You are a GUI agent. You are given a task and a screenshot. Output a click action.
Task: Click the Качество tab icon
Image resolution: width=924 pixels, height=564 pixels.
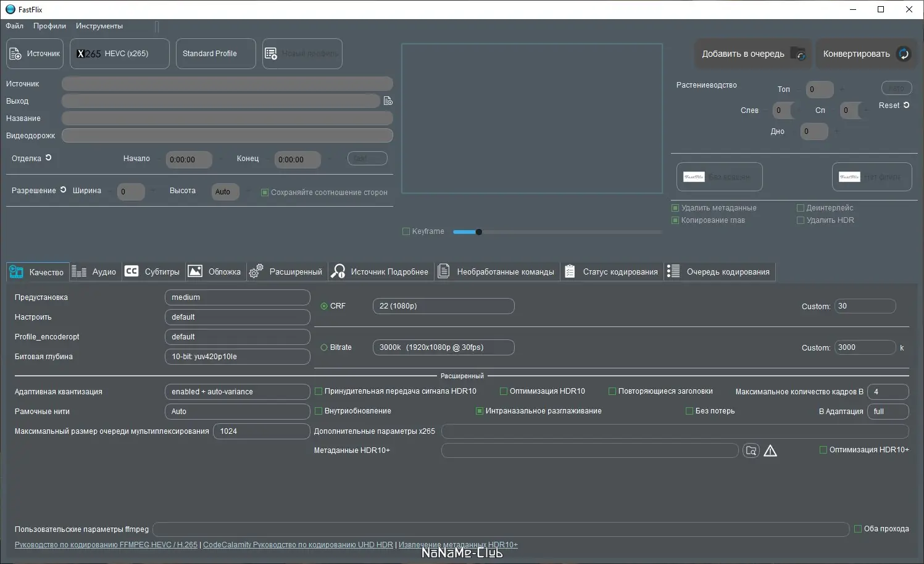click(16, 272)
